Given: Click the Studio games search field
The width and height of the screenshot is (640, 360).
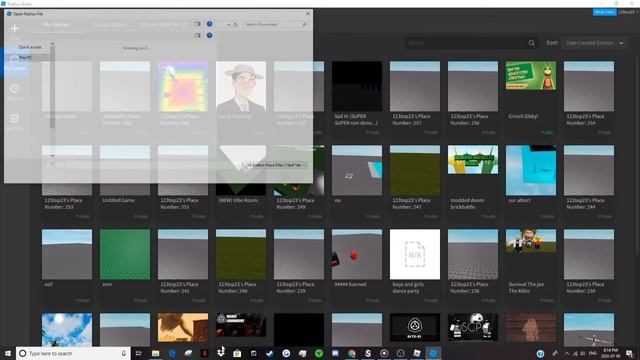Looking at the screenshot, I should (471, 43).
